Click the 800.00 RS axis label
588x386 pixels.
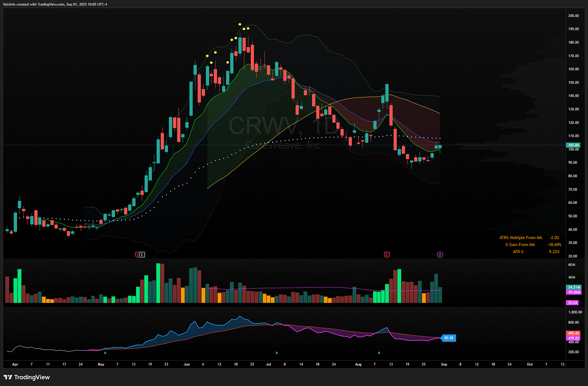[573, 323]
